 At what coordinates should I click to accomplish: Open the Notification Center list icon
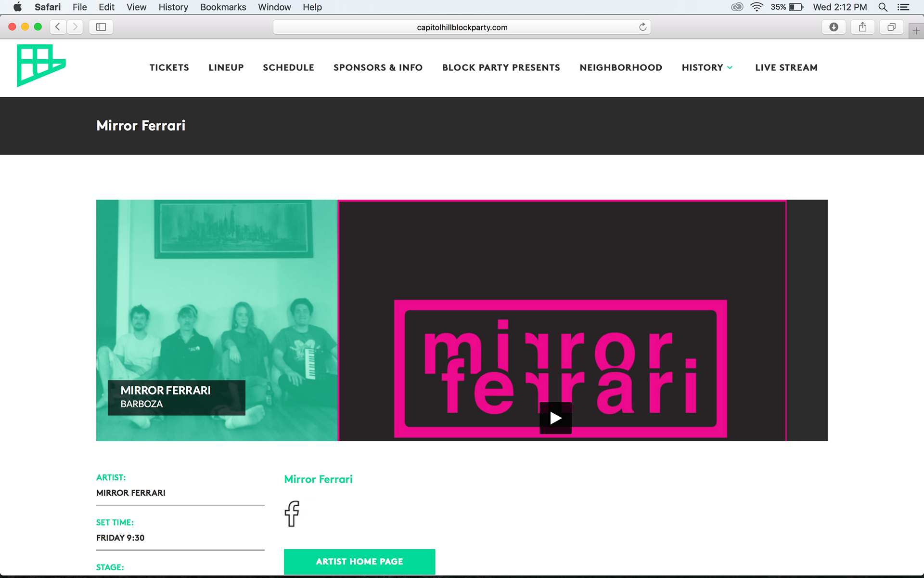pyautogui.click(x=903, y=7)
